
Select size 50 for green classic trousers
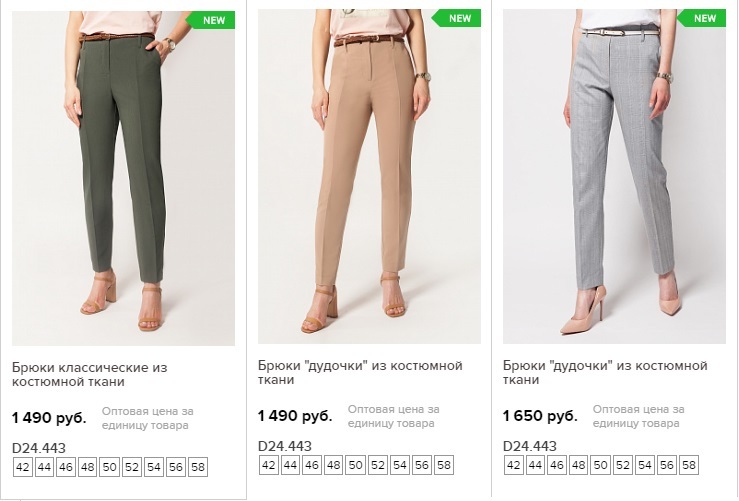click(x=110, y=467)
